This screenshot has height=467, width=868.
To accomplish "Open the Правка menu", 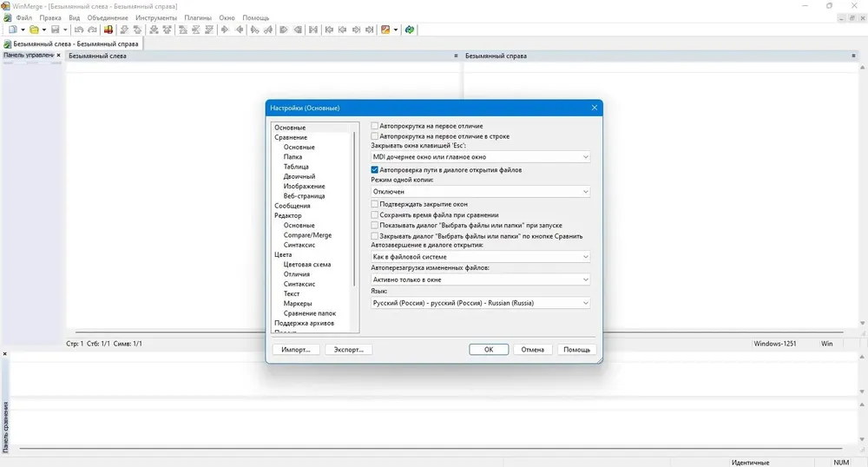I will click(50, 17).
